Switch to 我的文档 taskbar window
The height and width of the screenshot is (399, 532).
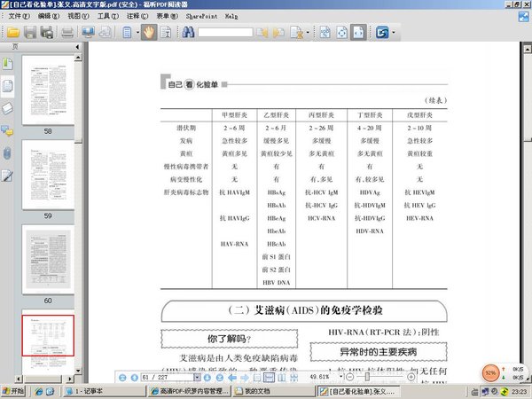coord(273,392)
